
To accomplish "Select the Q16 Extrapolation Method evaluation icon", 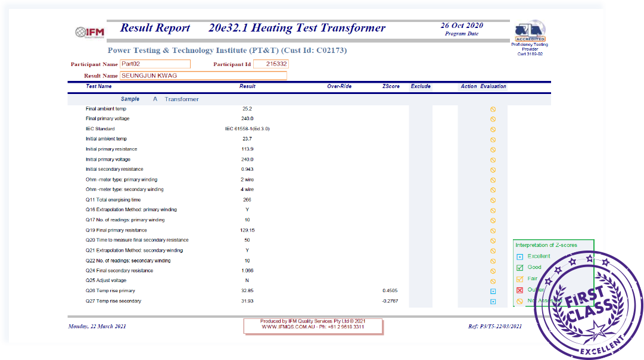I will tap(493, 210).
